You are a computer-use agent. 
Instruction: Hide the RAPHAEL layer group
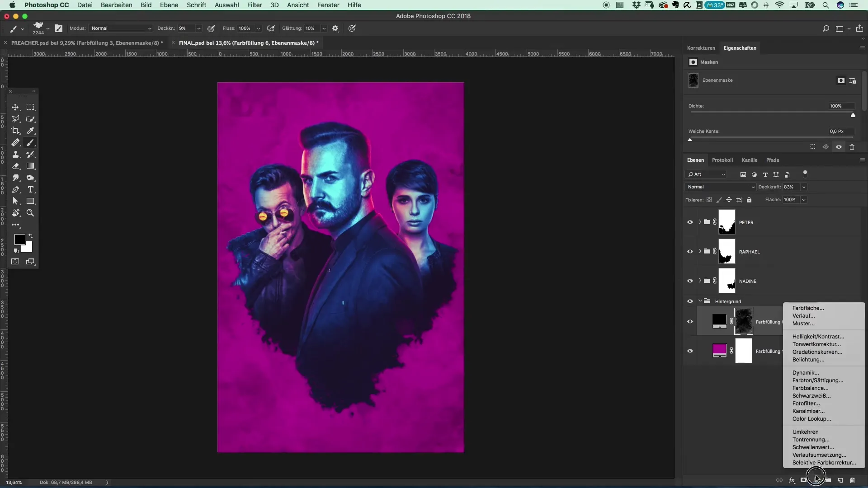coord(690,252)
